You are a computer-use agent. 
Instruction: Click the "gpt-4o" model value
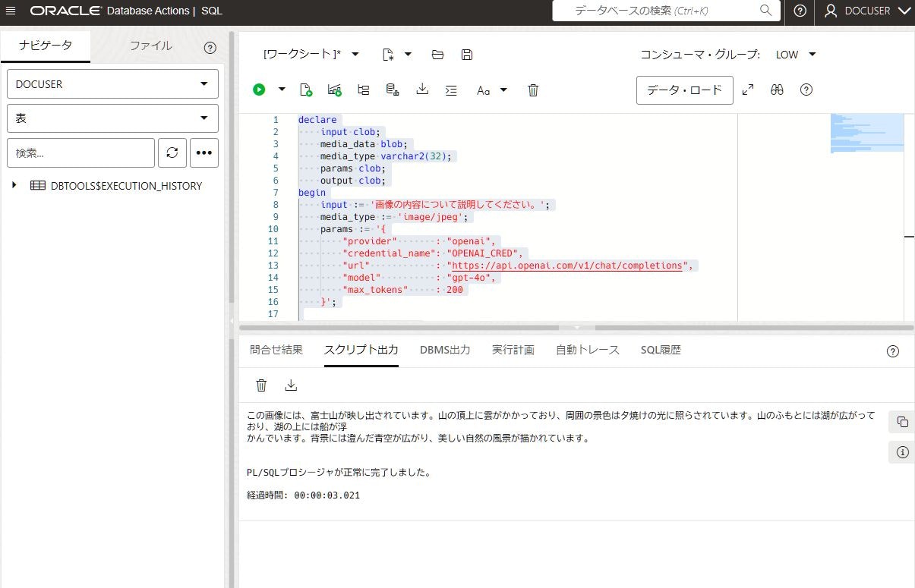click(472, 278)
